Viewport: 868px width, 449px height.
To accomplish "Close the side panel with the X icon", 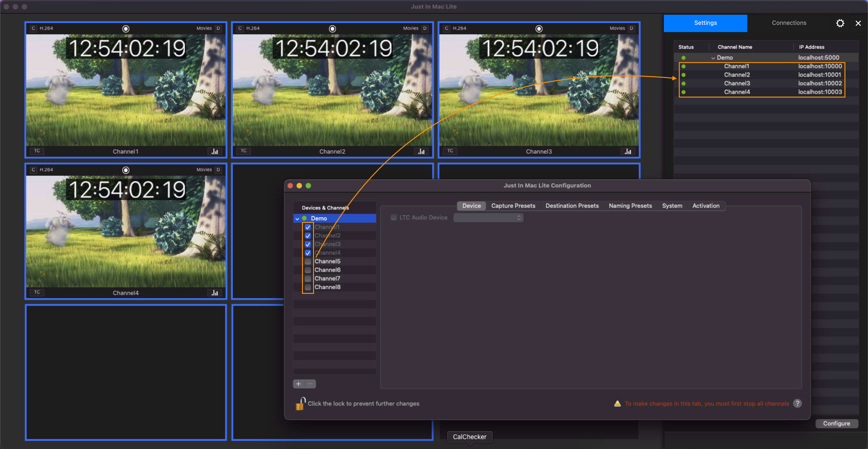I will click(858, 23).
